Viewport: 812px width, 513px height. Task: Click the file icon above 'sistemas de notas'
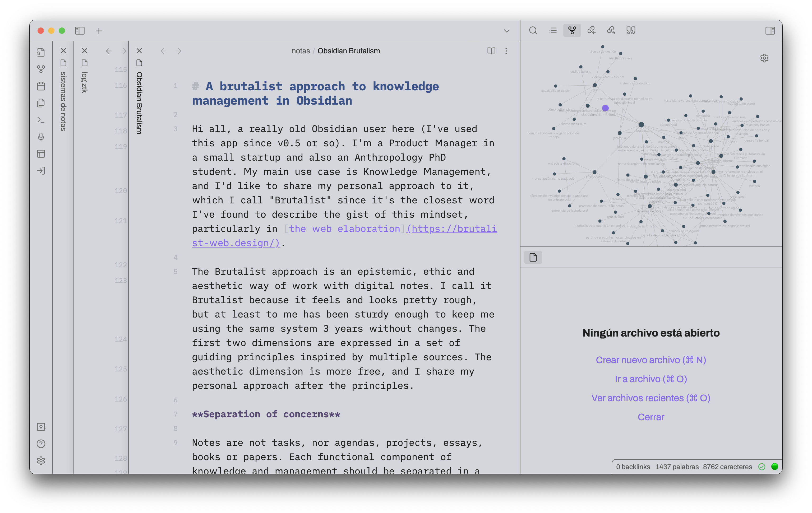click(x=63, y=63)
